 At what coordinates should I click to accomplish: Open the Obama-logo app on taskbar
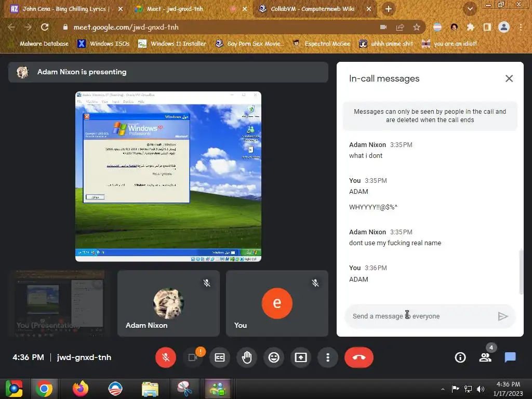(115, 389)
